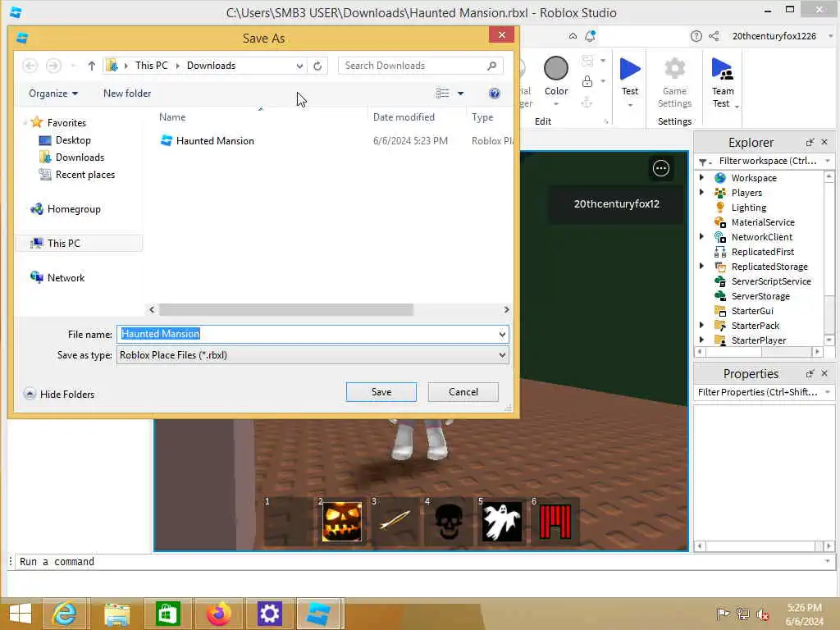Select Network in navigation pane
The height and width of the screenshot is (630, 840).
[x=58, y=277]
